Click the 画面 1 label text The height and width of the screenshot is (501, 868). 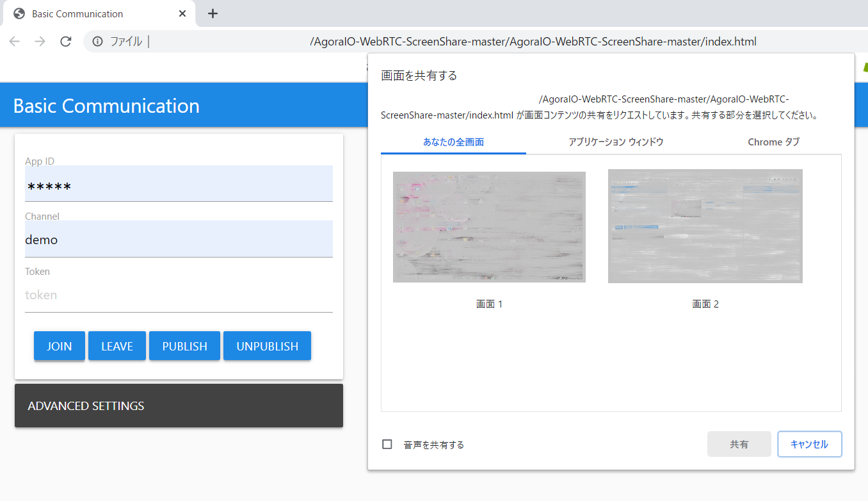click(489, 304)
